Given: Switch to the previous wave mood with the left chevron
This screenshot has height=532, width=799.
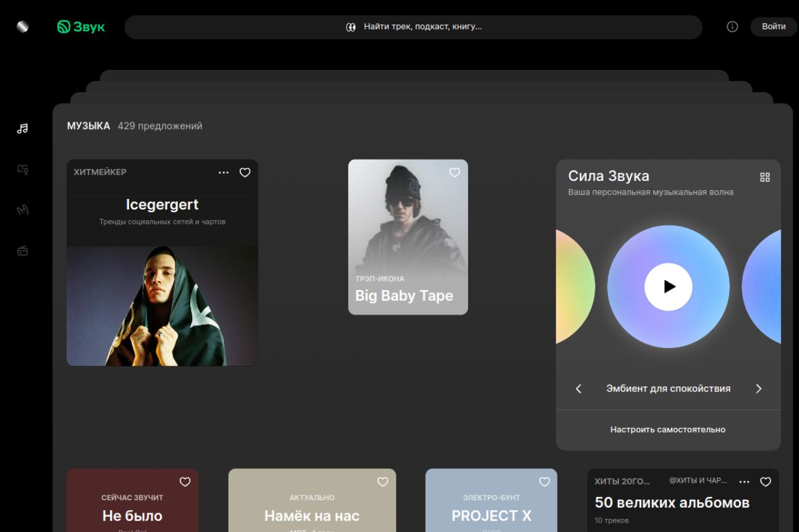Looking at the screenshot, I should (x=579, y=389).
